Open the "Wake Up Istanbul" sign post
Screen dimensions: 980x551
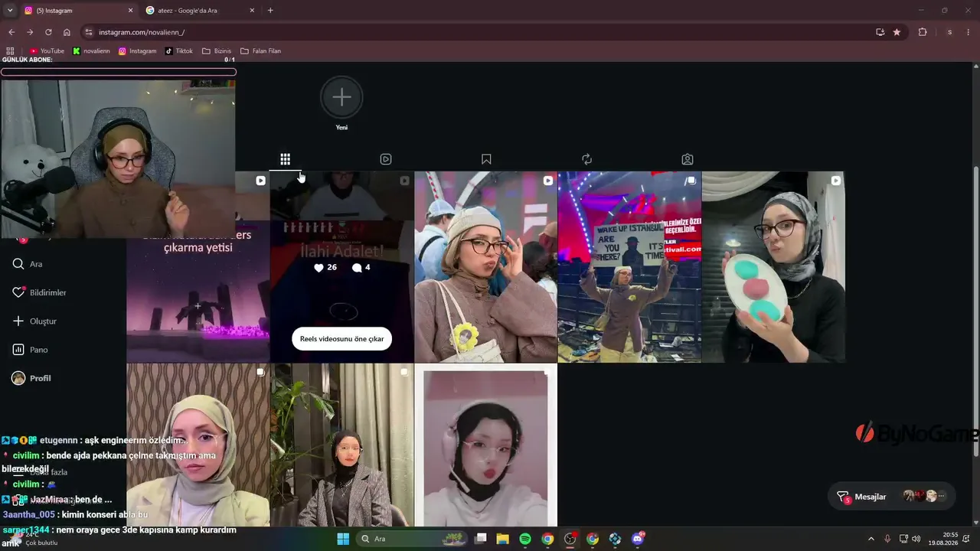pos(629,267)
